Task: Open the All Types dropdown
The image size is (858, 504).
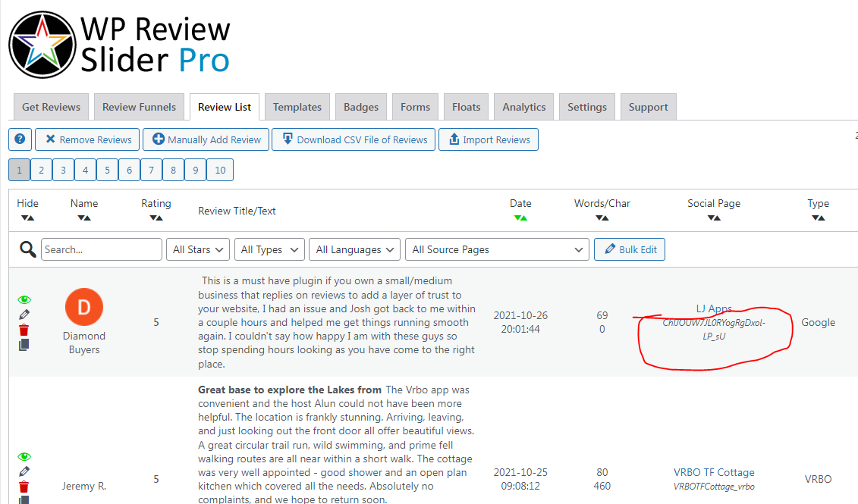Action: click(x=269, y=249)
